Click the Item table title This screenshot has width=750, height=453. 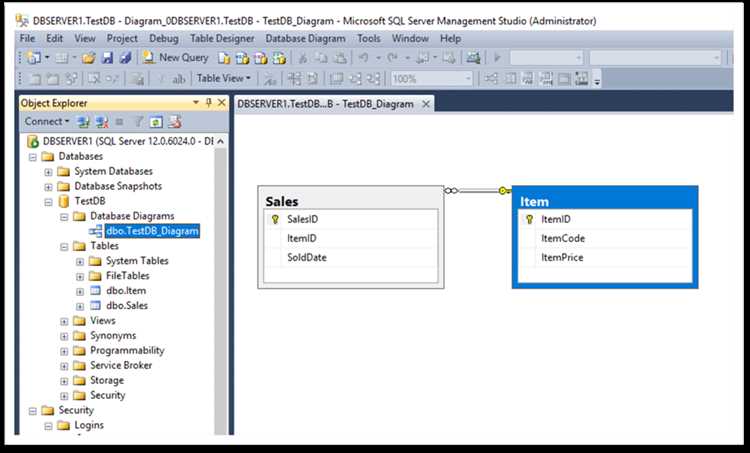534,201
